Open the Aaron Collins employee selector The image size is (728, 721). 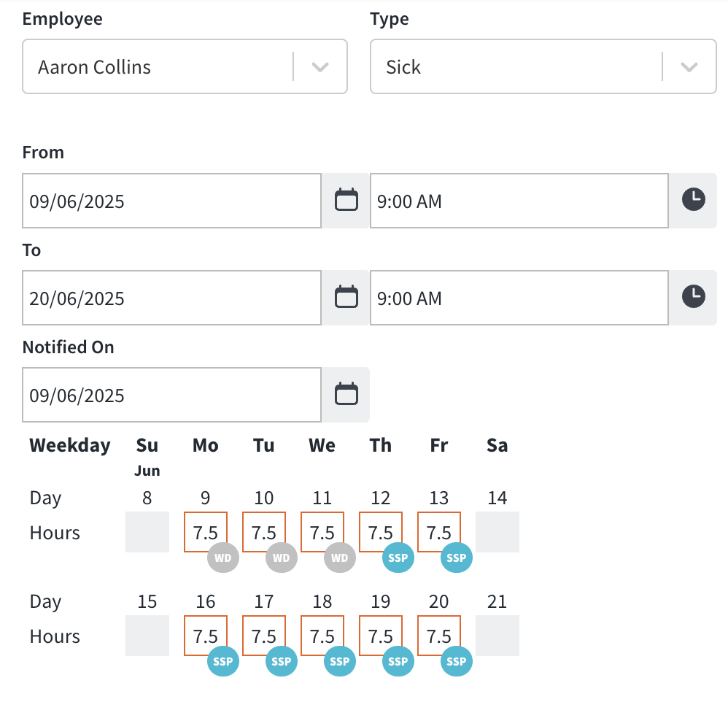185,66
